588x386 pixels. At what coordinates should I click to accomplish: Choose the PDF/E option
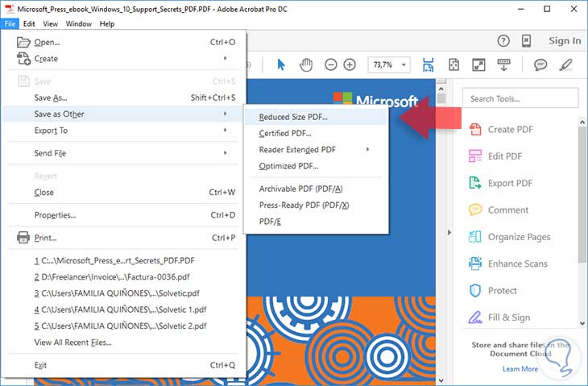click(316, 222)
